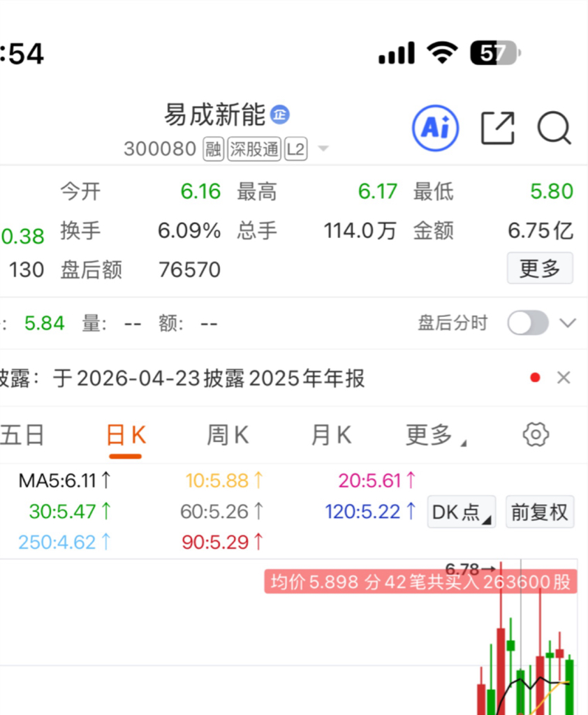Open the search magnifier icon
The width and height of the screenshot is (588, 715).
point(554,128)
